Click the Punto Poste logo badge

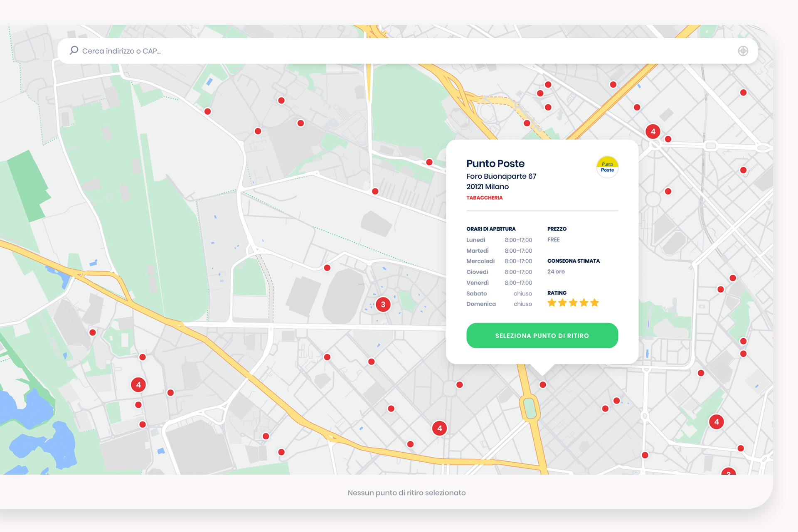(x=607, y=167)
